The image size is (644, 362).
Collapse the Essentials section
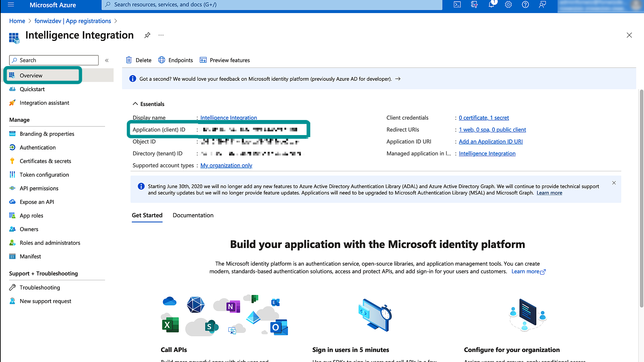point(135,104)
